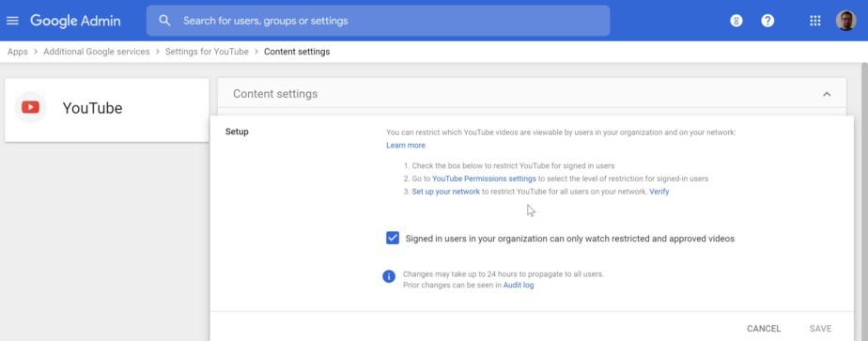Open YouTube Permissions settings link

tap(484, 178)
